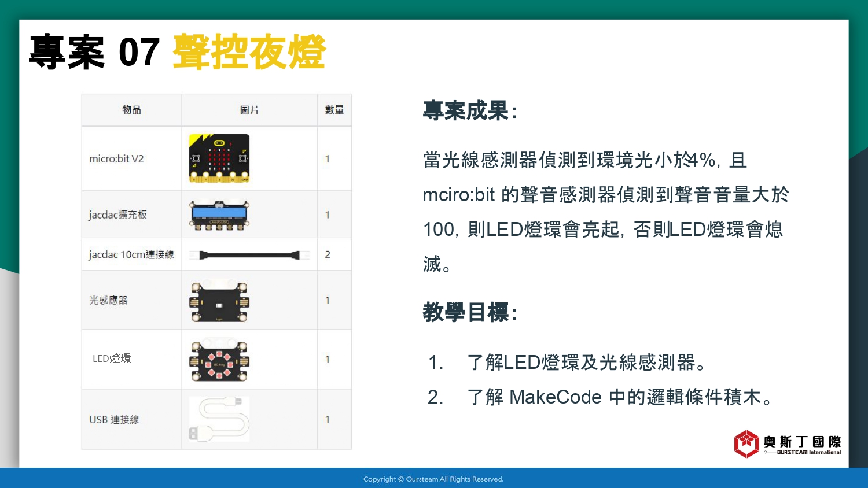The image size is (868, 488).
Task: Click quantity 1 in 光感應器 row
Action: (x=328, y=300)
